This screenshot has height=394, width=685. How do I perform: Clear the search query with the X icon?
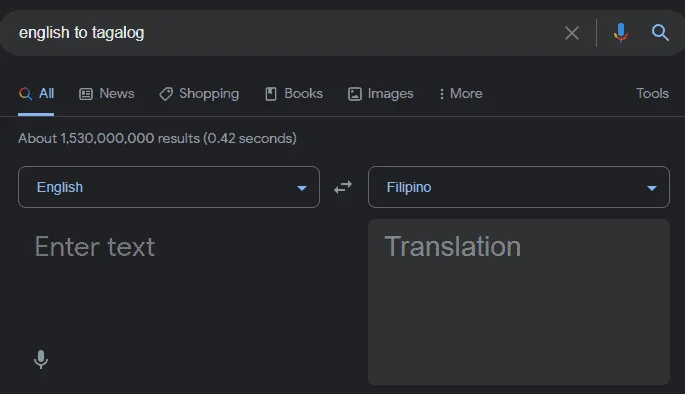pyautogui.click(x=571, y=33)
